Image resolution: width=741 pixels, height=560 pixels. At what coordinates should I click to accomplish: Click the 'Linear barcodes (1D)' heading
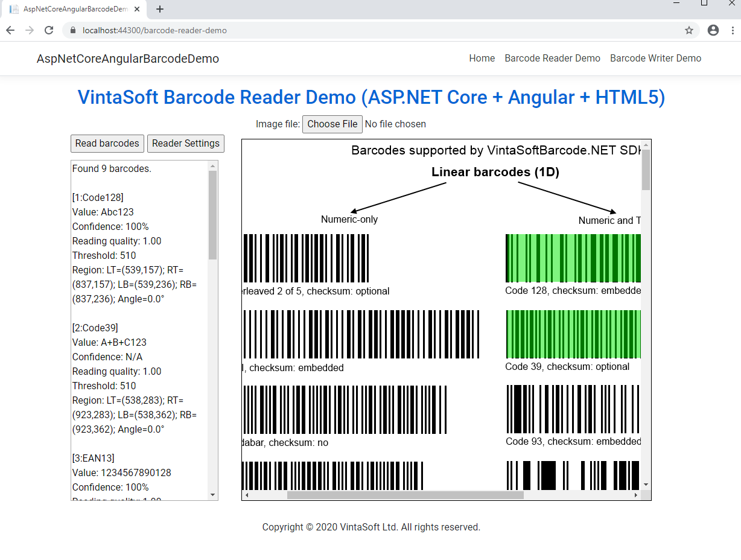495,172
